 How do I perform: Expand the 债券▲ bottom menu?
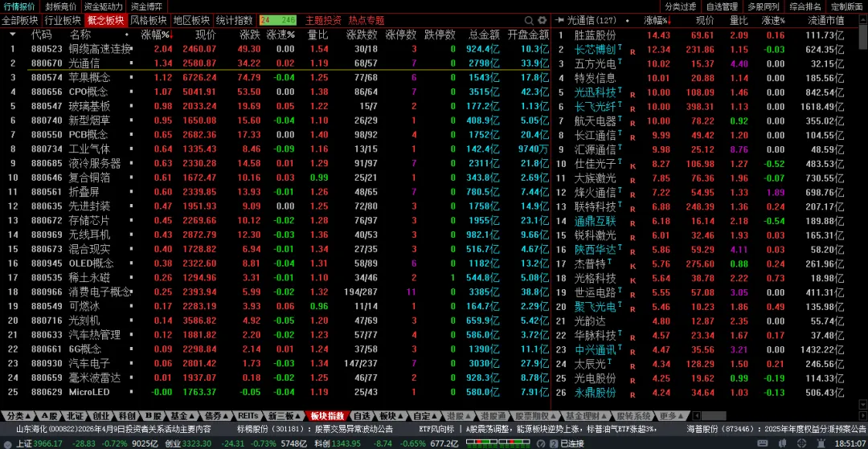(x=215, y=416)
